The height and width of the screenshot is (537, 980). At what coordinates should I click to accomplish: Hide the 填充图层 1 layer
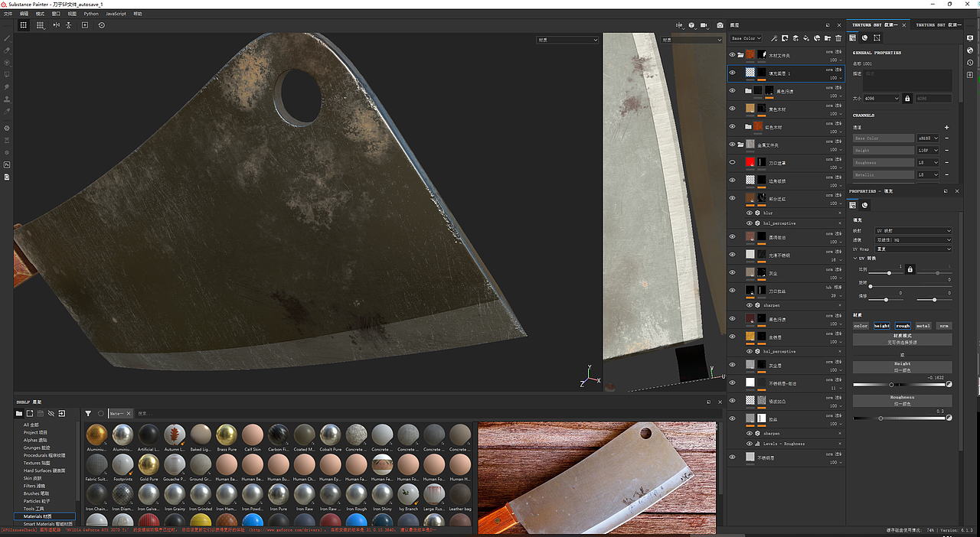pyautogui.click(x=732, y=73)
